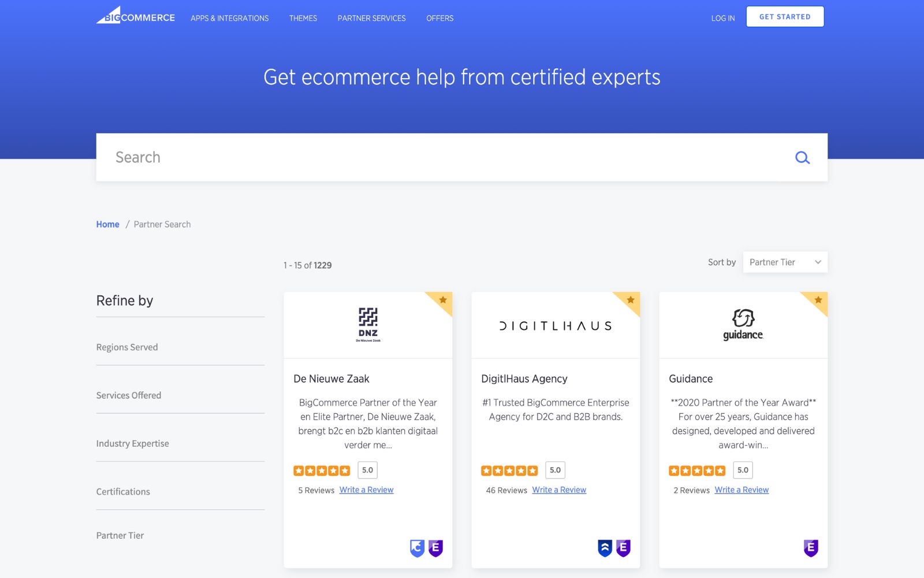Open the Sort by Partner Tier dropdown

tap(785, 262)
